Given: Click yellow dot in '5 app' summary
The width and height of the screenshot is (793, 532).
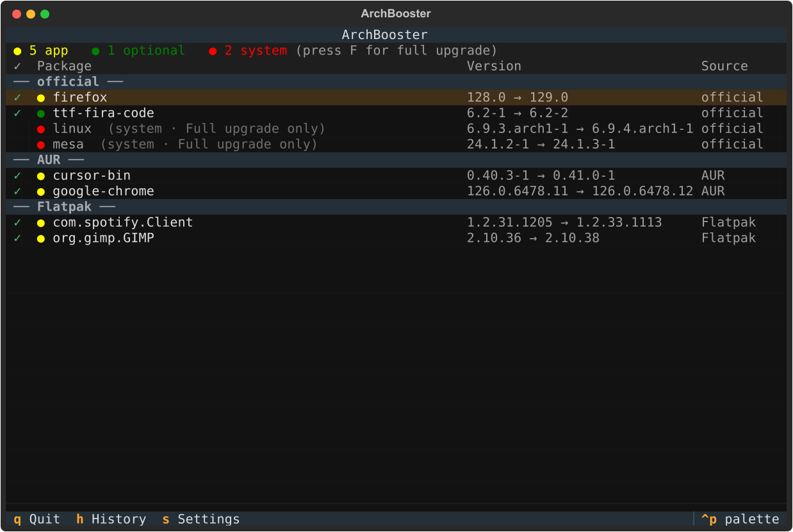Looking at the screenshot, I should click(17, 51).
